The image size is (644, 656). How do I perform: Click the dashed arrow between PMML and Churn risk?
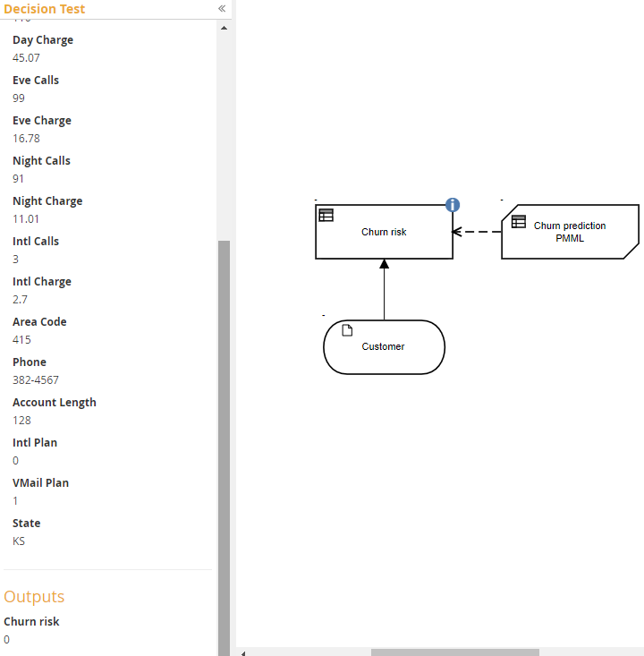pos(479,232)
